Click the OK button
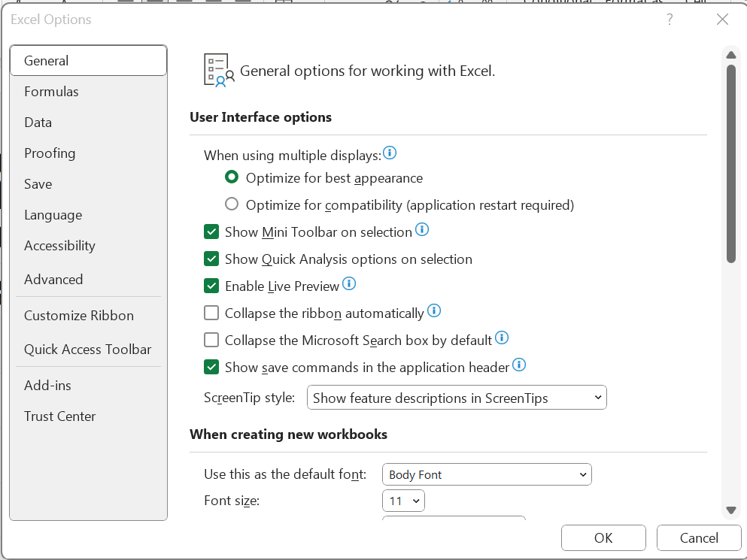 (x=603, y=537)
